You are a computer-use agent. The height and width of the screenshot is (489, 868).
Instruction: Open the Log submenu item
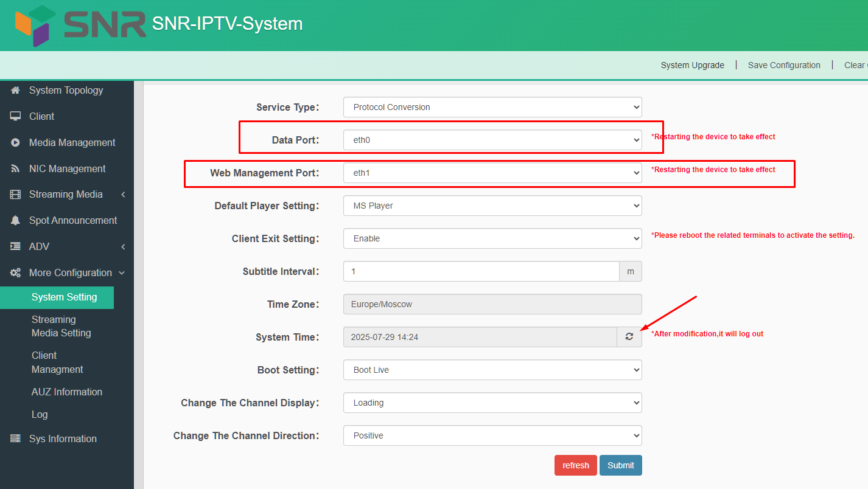40,414
